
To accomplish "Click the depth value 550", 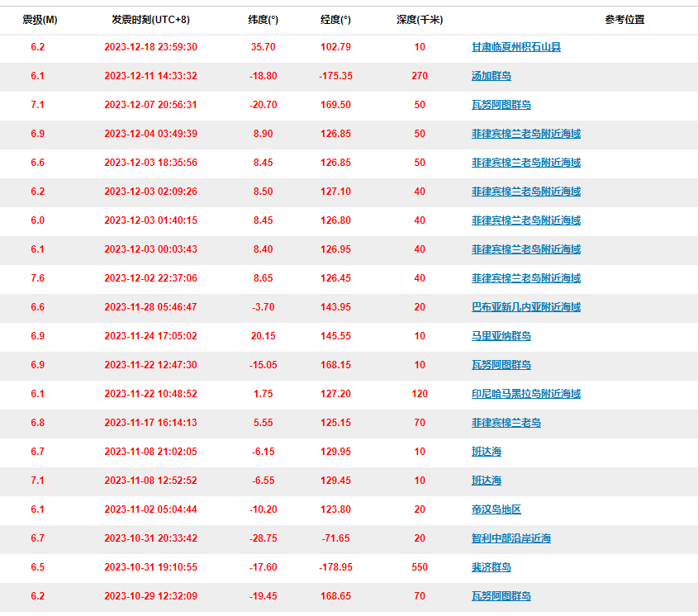I will tap(420, 568).
